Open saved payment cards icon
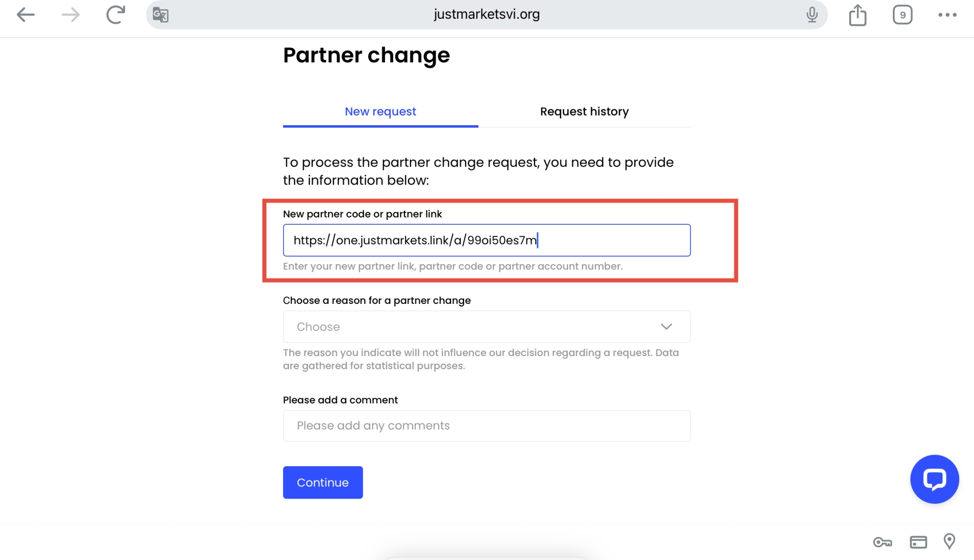 tap(918, 542)
